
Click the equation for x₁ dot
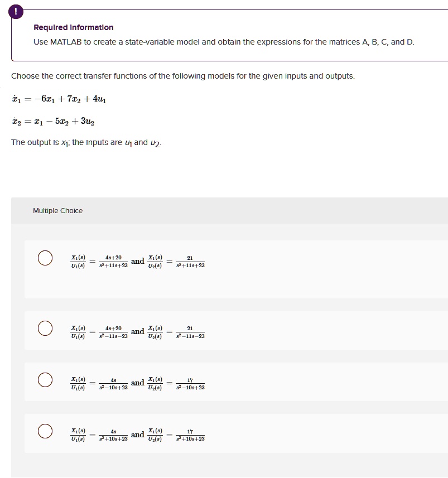point(59,98)
